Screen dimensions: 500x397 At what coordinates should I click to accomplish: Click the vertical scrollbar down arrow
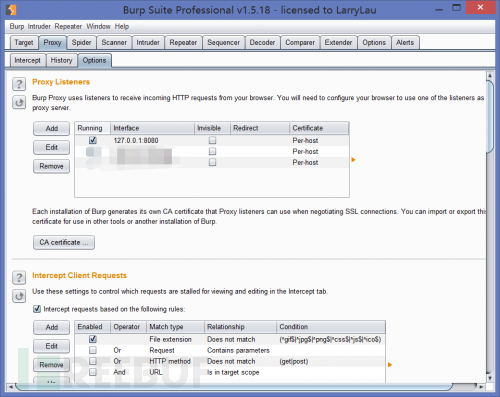click(490, 378)
